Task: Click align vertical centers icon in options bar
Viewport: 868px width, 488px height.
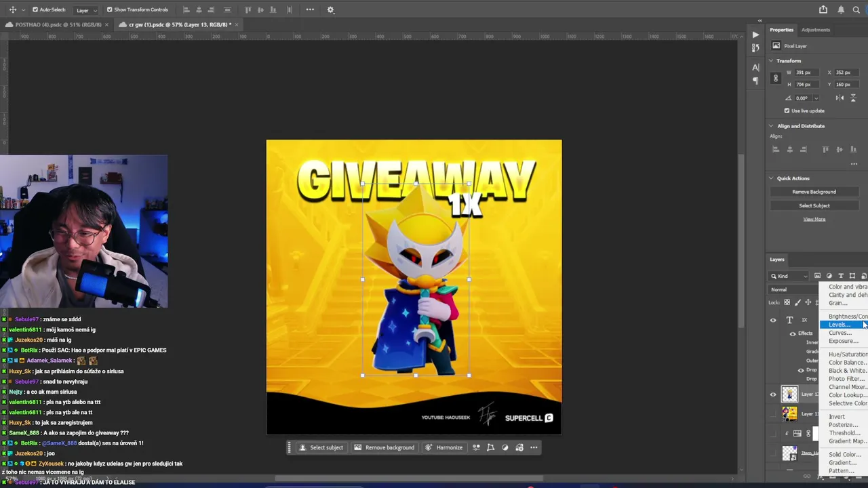Action: [260, 9]
